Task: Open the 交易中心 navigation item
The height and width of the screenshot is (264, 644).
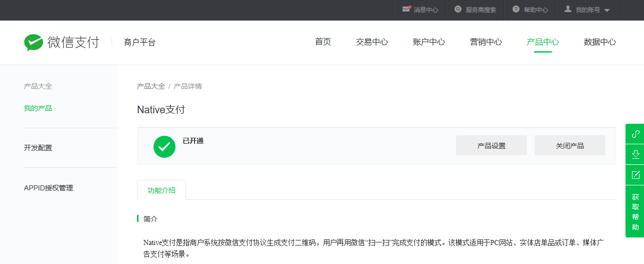Action: click(372, 42)
